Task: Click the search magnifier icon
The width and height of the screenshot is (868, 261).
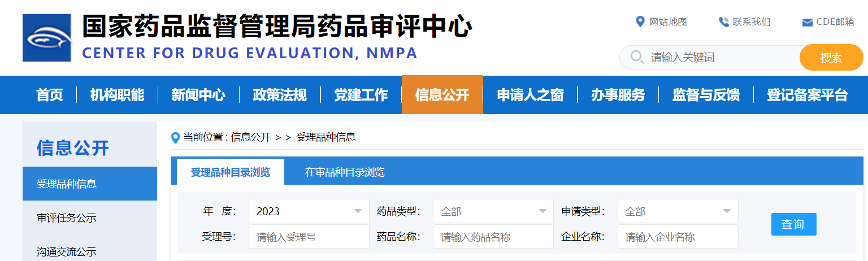Action: (637, 57)
